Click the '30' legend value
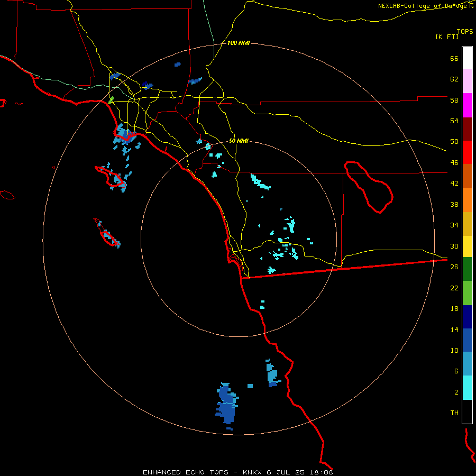This screenshot has width=476, height=476. pyautogui.click(x=454, y=246)
